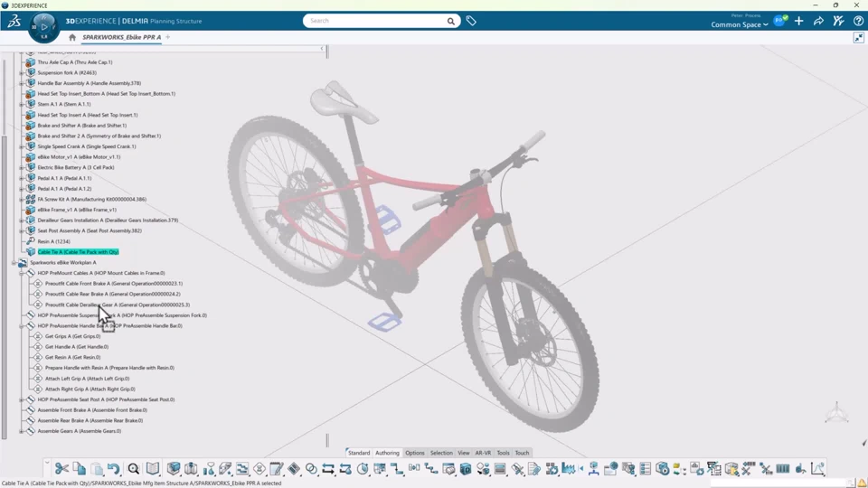Collapse the tree panel with the arrow
This screenshot has height=488, width=868.
322,49
